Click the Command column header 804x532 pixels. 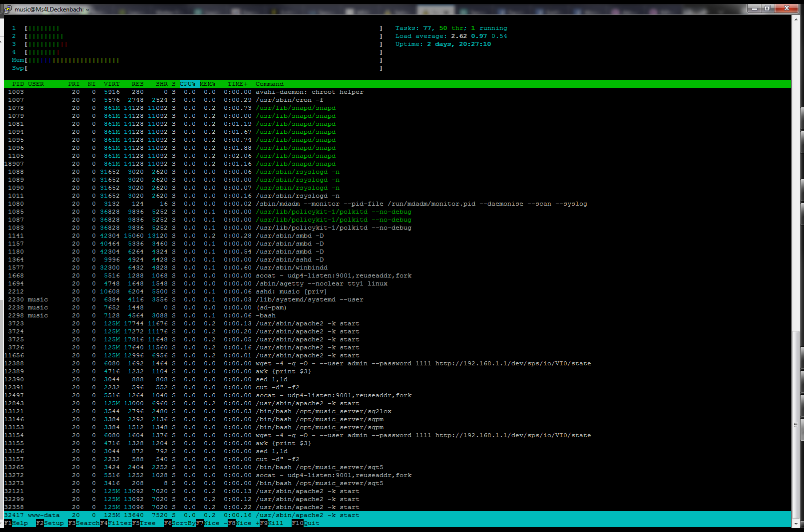(x=269, y=84)
